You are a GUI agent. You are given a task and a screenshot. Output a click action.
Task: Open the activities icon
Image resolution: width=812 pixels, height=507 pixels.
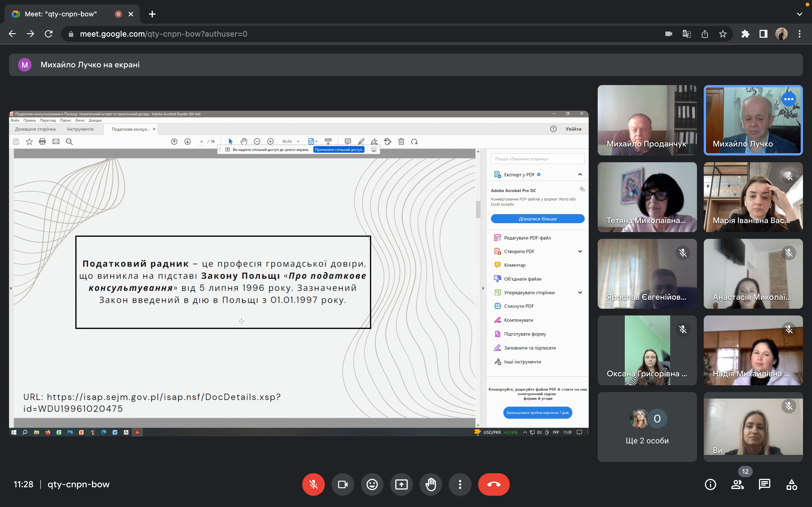[x=791, y=484]
